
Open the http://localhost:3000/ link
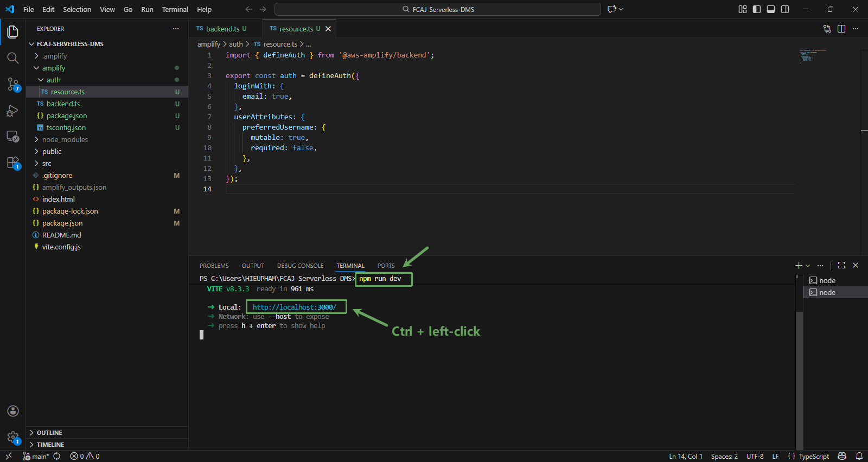[295, 307]
